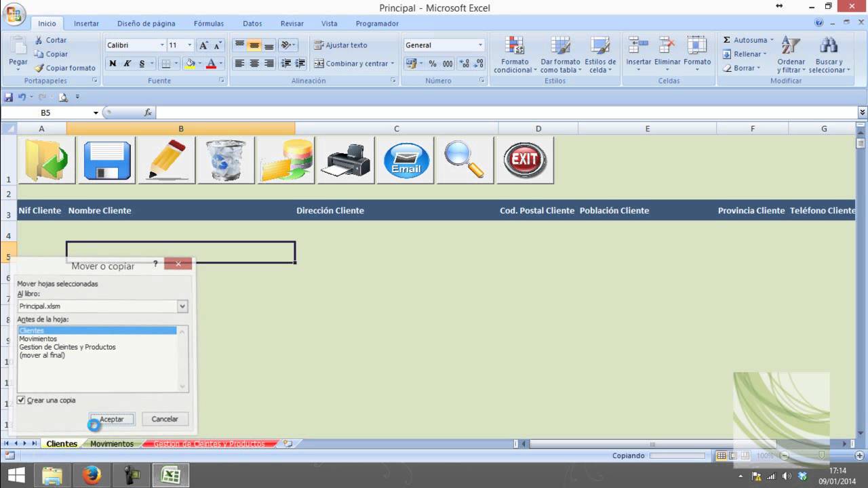The width and height of the screenshot is (868, 488).
Task: Open Firefox from the taskbar
Action: [x=92, y=475]
